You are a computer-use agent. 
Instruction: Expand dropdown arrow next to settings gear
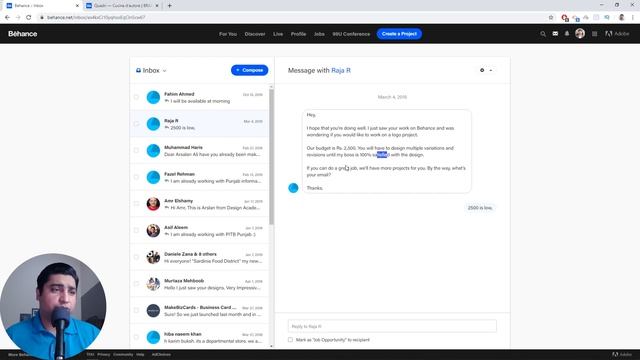tap(491, 71)
